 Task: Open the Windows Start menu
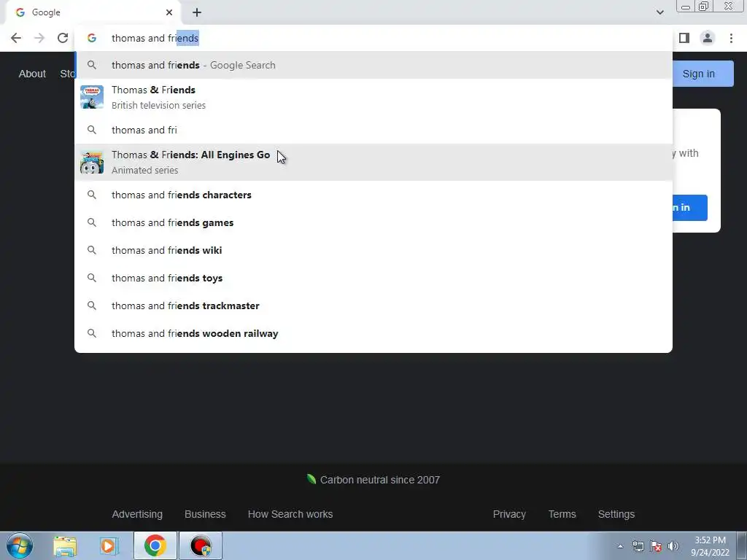pos(20,545)
